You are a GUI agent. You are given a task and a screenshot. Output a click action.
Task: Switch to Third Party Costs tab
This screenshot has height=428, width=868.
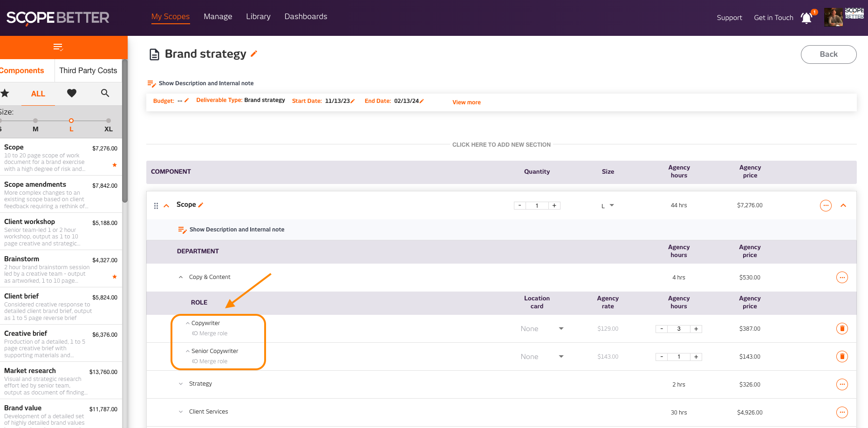(88, 70)
